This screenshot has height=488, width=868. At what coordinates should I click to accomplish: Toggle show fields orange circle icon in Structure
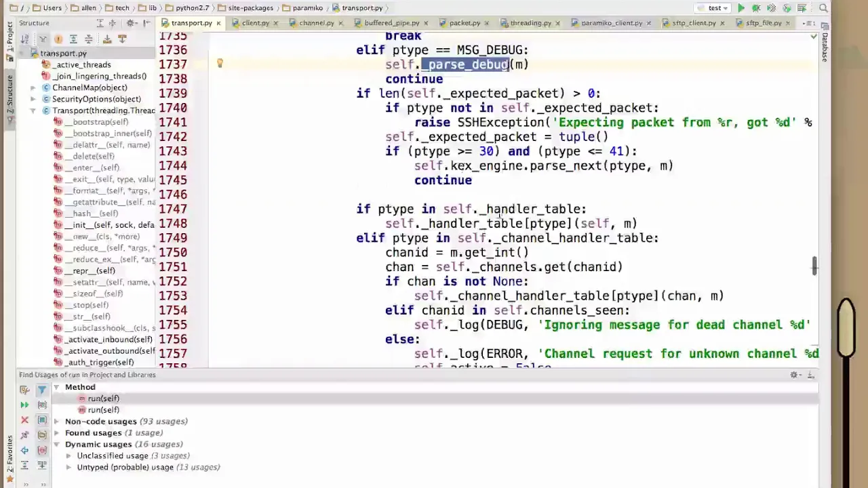point(58,39)
